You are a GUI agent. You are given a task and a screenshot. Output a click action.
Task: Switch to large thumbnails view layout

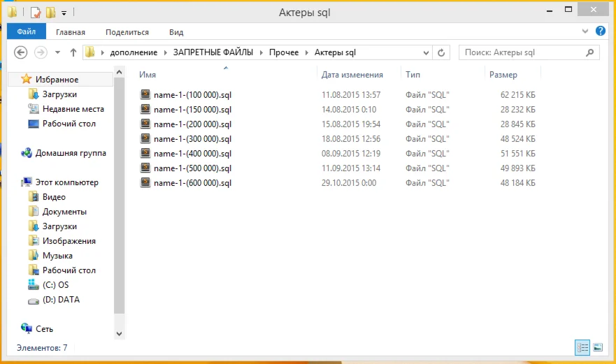point(598,347)
